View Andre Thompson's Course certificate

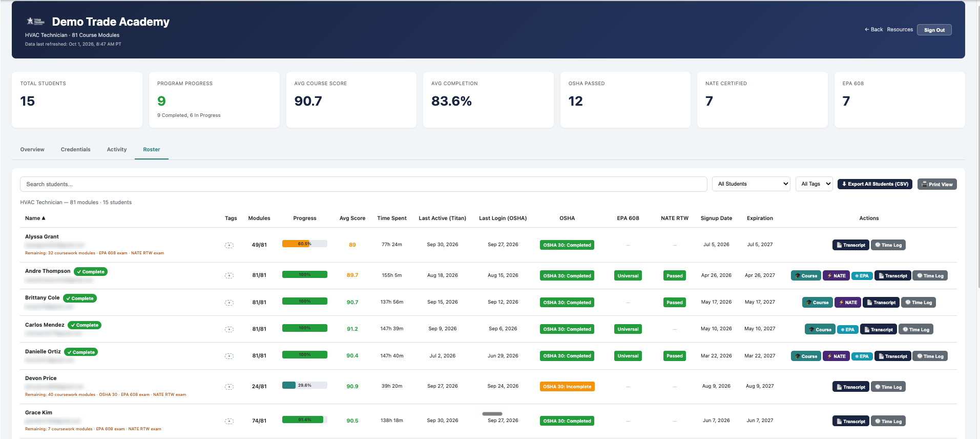click(806, 275)
